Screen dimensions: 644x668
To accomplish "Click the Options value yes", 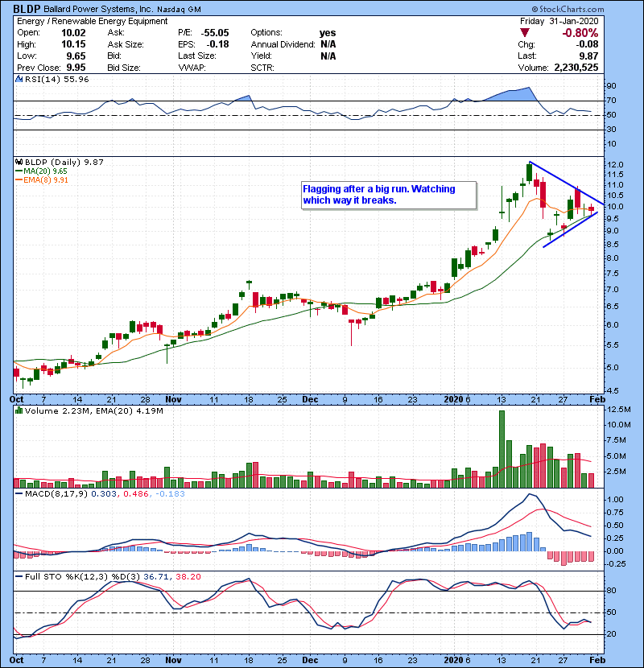I will (x=328, y=33).
